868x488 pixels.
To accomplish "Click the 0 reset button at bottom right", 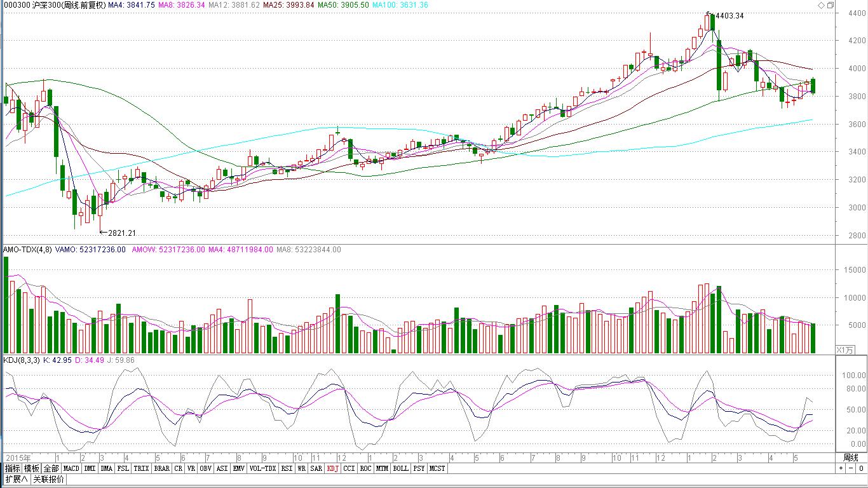I will point(861,468).
